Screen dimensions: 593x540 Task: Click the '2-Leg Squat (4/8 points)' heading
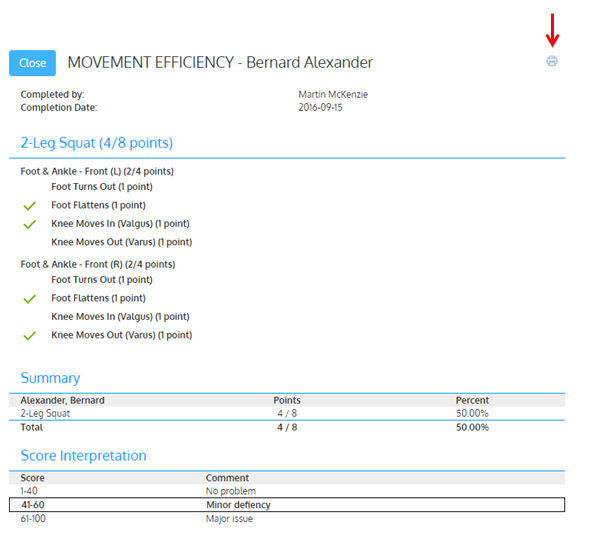[x=97, y=143]
